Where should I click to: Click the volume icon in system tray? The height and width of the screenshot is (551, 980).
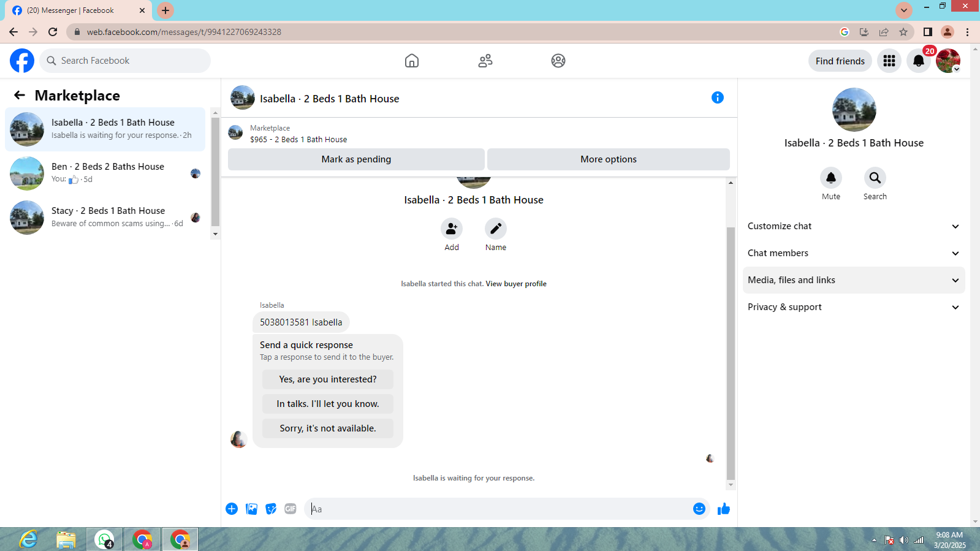[904, 540]
